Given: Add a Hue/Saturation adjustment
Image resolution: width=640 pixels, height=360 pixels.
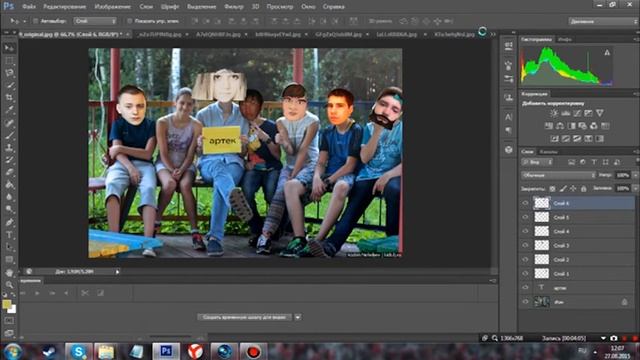Looking at the screenshot, I should tap(549, 126).
